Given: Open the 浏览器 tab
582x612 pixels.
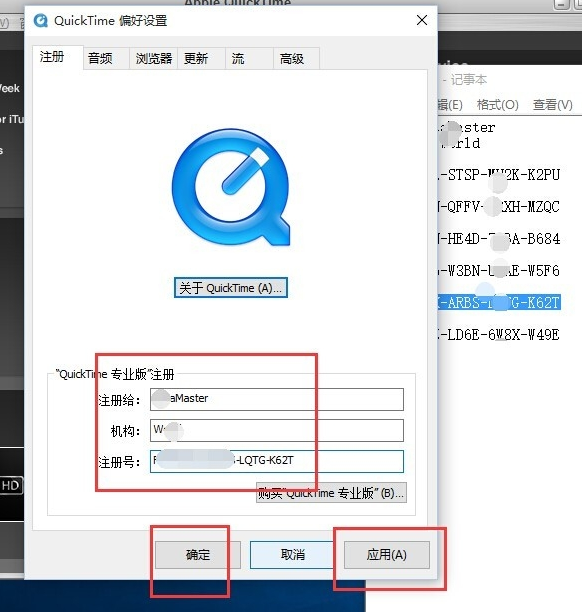Looking at the screenshot, I should (153, 59).
